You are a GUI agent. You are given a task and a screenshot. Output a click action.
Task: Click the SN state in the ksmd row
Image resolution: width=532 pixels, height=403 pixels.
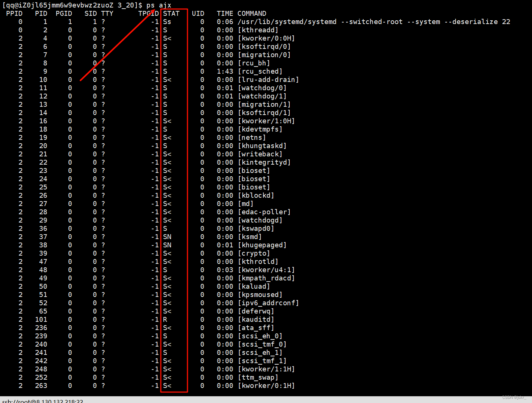pos(167,237)
